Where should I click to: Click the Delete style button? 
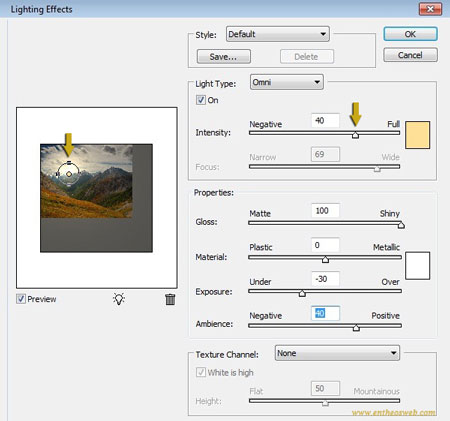(x=307, y=57)
